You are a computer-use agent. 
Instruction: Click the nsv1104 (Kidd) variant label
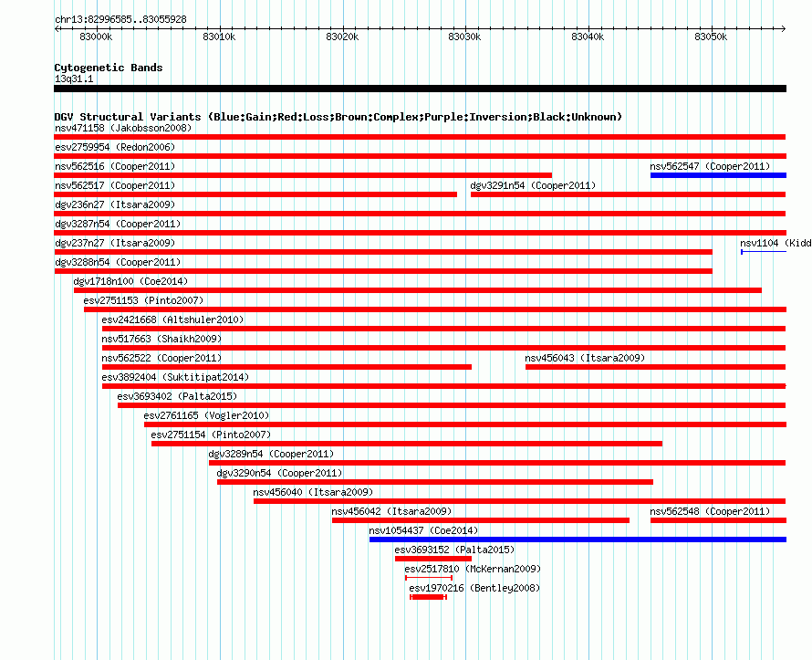776,243
